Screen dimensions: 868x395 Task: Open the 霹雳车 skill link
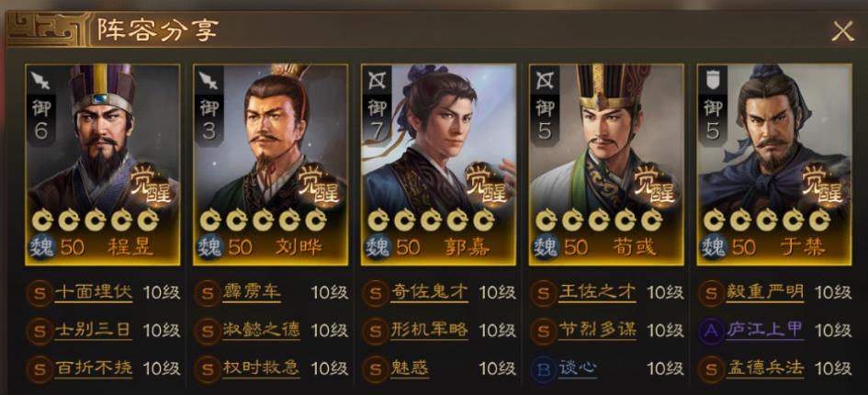click(252, 292)
